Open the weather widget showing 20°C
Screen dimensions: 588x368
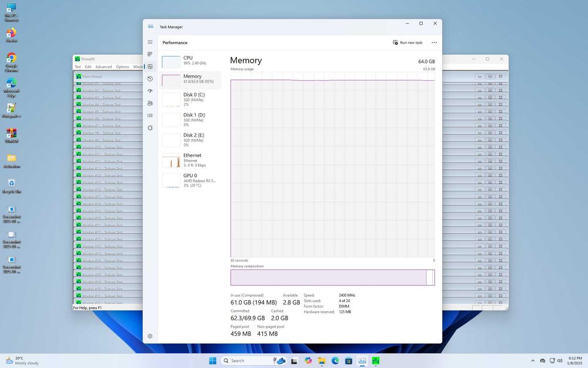click(x=22, y=360)
